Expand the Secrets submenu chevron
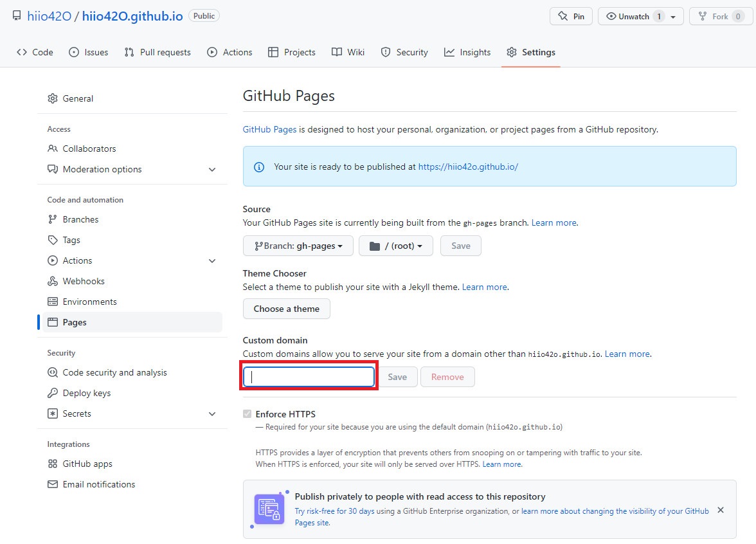Screen dimensions: 756x544 click(x=212, y=414)
